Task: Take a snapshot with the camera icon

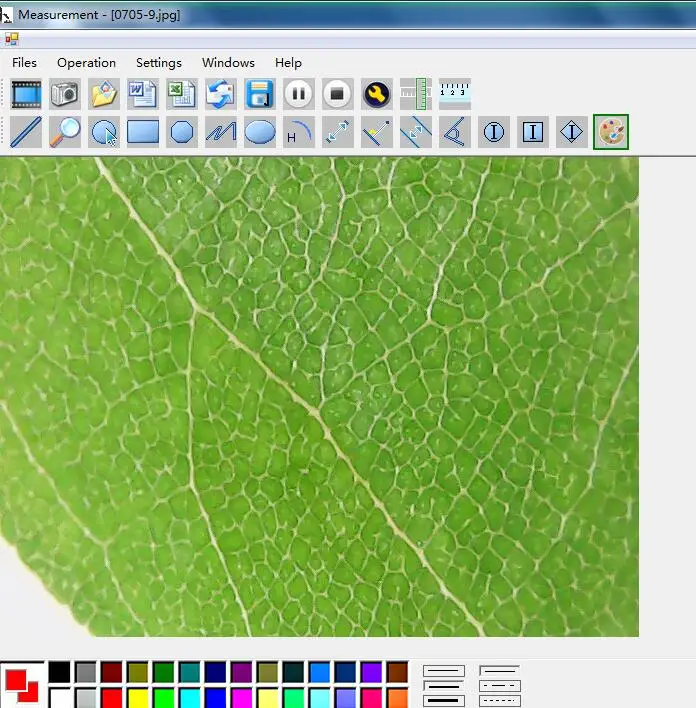Action: click(x=65, y=95)
